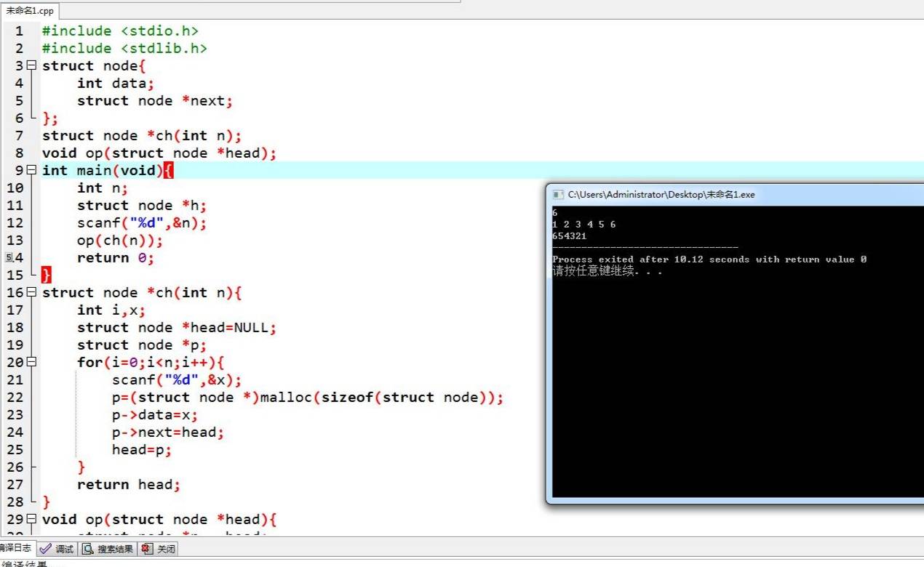The height and width of the screenshot is (567, 924).
Task: Open the 编译日志 compile log tab
Action: coord(16,549)
